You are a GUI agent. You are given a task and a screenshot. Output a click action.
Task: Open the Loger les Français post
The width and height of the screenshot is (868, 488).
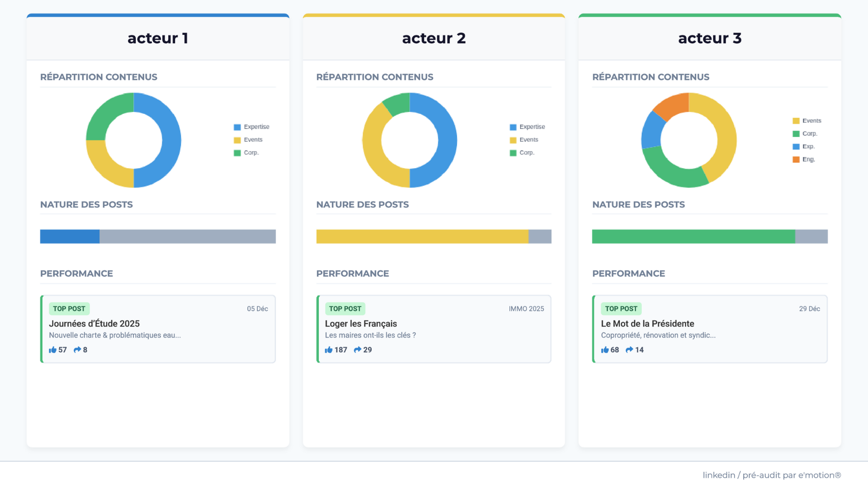[361, 324]
